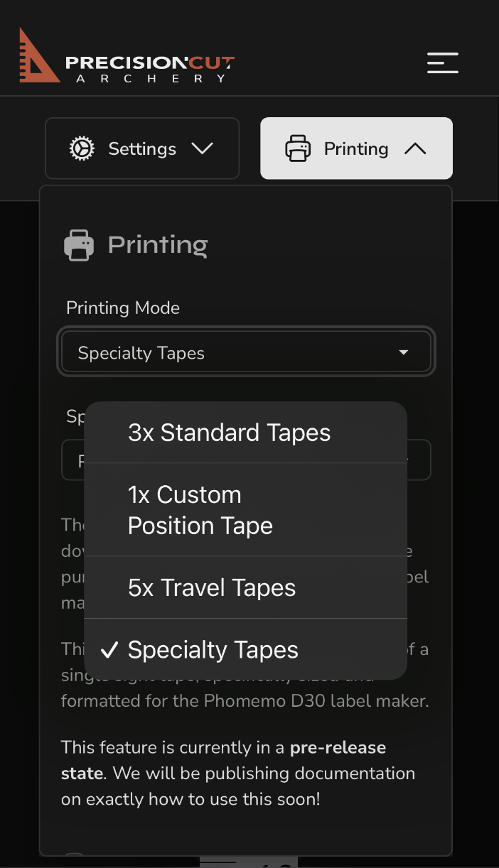Expand the Settings chevron
Image resolution: width=499 pixels, height=868 pixels.
[202, 148]
